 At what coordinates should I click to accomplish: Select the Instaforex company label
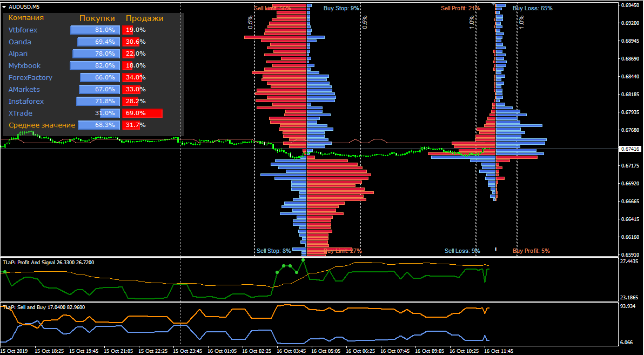26,101
